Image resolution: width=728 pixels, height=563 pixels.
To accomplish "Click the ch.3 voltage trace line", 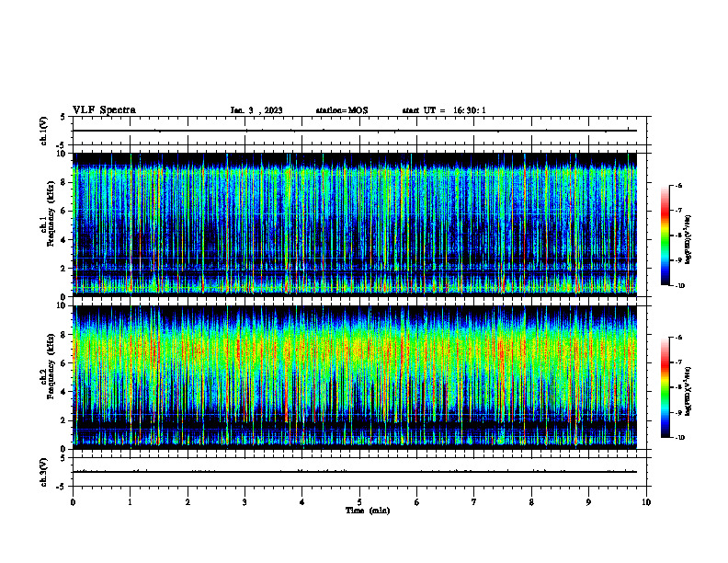I will click(x=355, y=472).
